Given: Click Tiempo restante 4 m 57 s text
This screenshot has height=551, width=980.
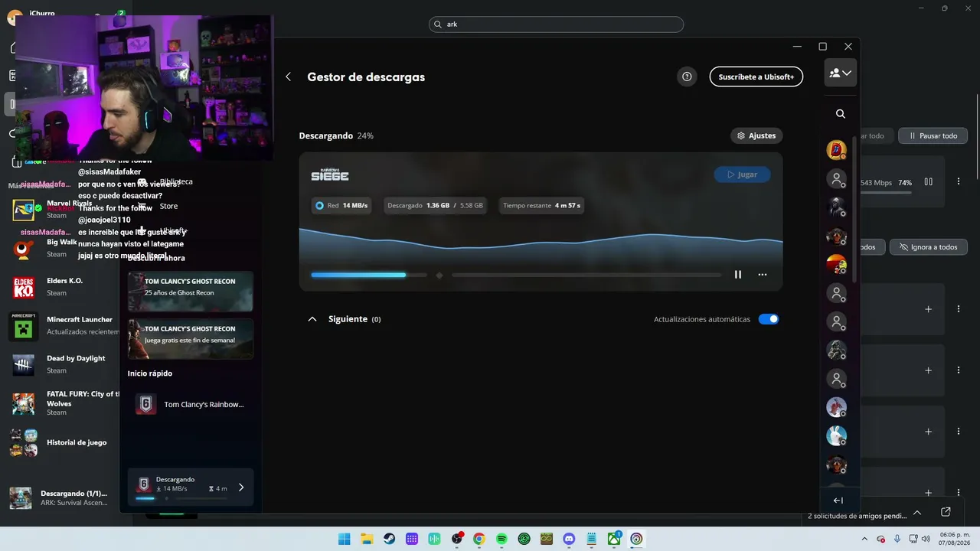Looking at the screenshot, I should coord(541,205).
